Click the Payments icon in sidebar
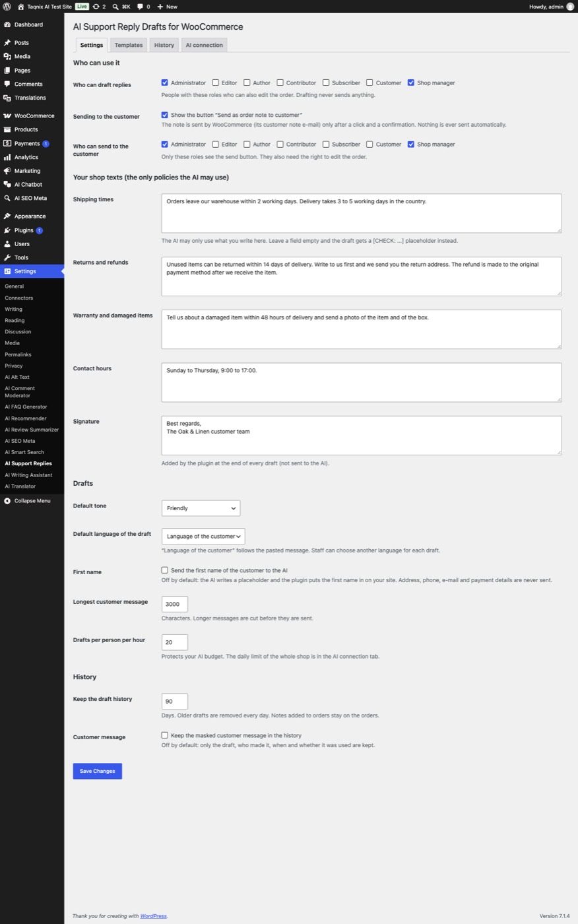Image resolution: width=578 pixels, height=924 pixels. pyautogui.click(x=7, y=143)
